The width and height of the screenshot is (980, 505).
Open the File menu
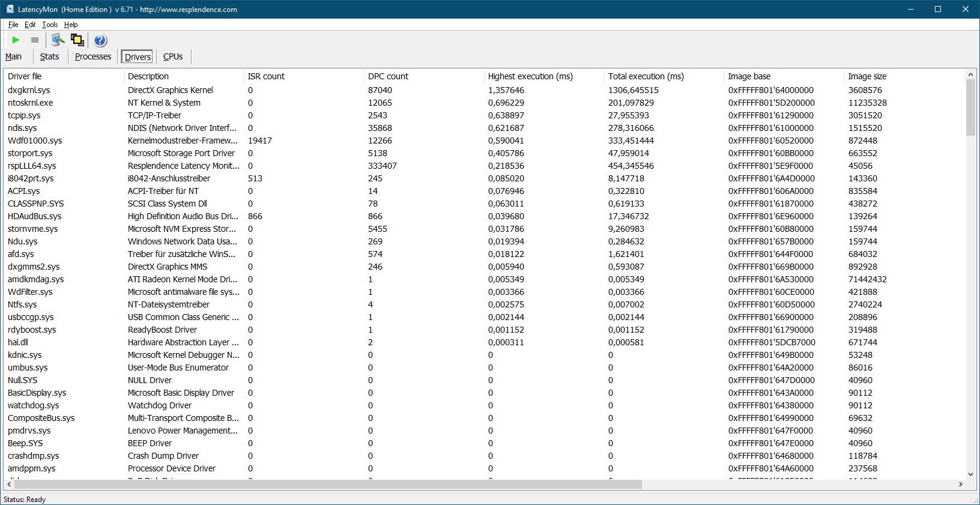(13, 25)
